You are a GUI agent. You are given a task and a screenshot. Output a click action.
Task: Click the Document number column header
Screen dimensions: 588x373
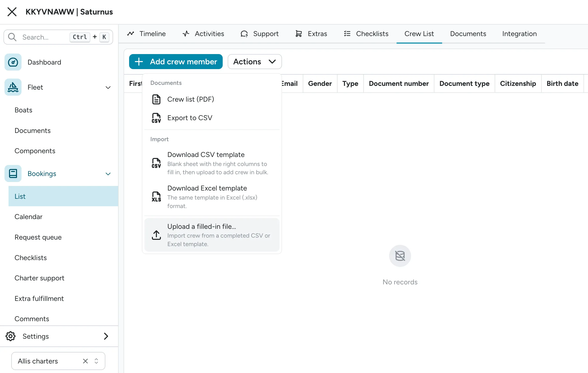[x=399, y=84]
